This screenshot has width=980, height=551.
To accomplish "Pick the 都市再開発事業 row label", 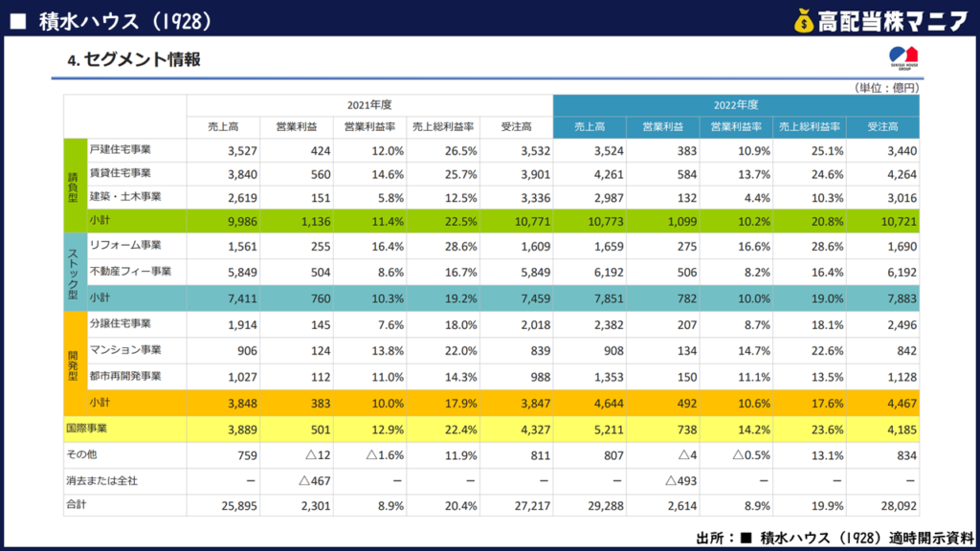I will coord(125,376).
